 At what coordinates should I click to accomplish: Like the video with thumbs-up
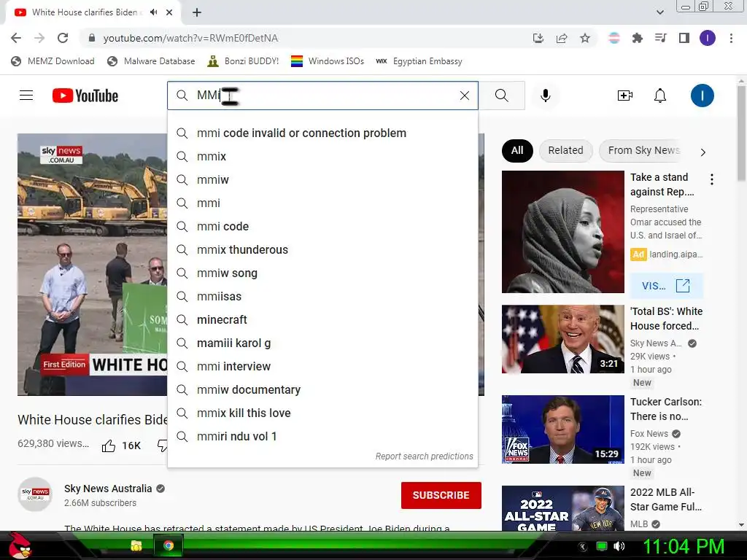(109, 446)
